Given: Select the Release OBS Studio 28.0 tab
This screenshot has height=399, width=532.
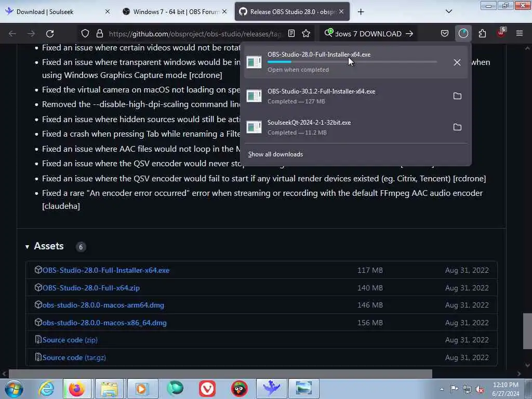Looking at the screenshot, I should coord(292,12).
